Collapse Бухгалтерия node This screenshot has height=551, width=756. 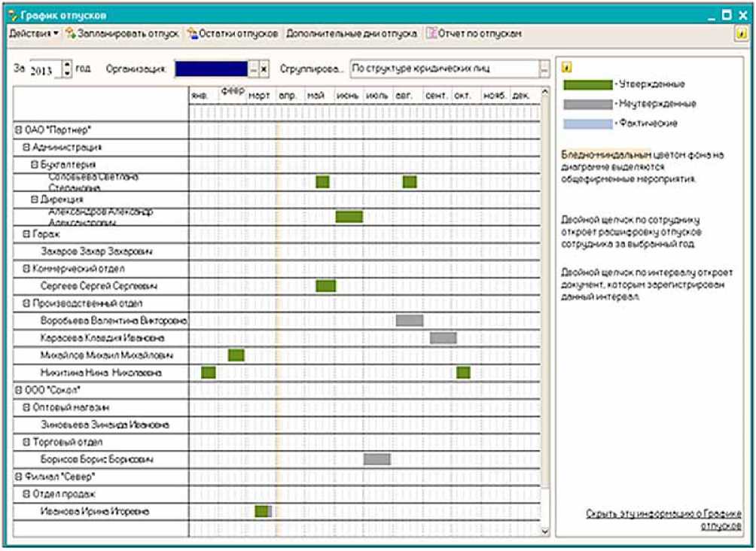point(35,165)
